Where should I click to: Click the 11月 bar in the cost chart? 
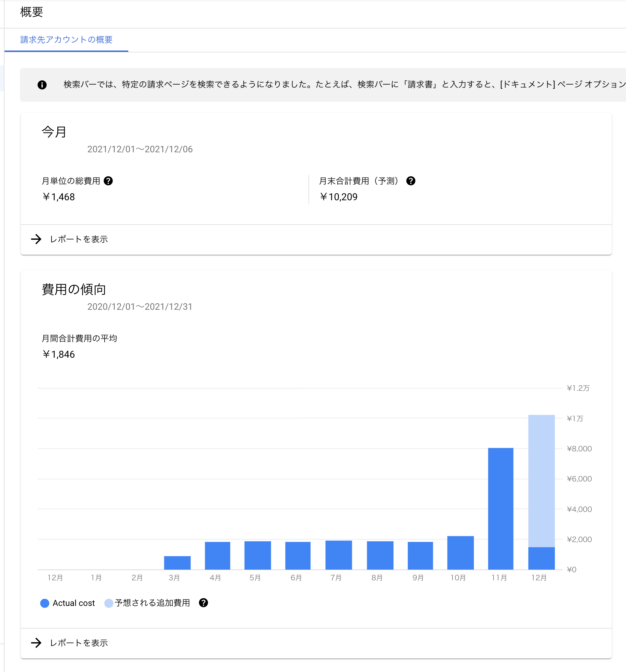point(501,508)
